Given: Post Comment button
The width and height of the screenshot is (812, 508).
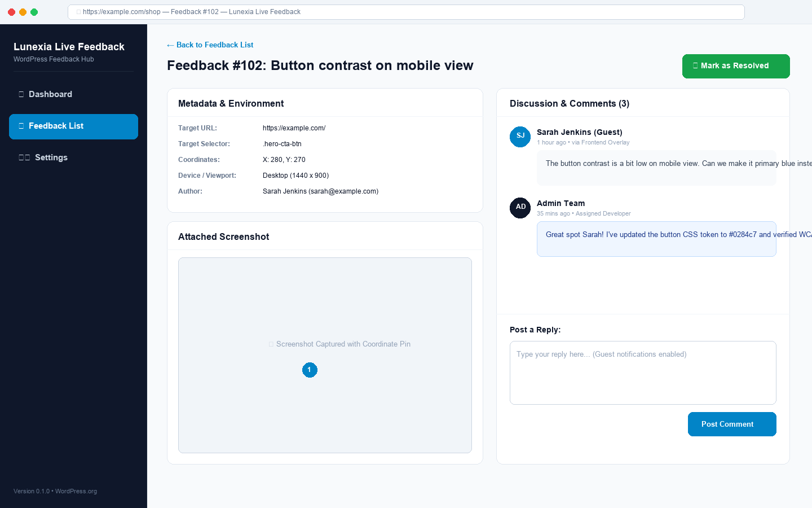Looking at the screenshot, I should click(732, 424).
